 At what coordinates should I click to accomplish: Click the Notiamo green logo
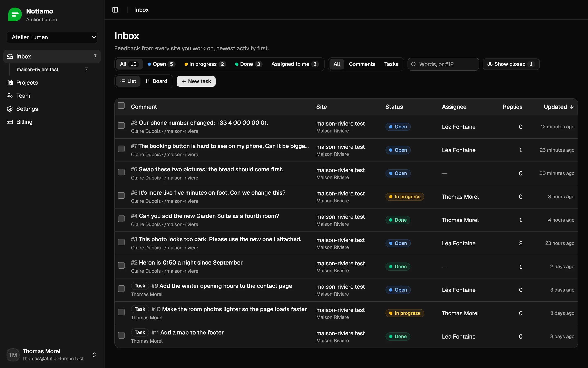coord(15,15)
